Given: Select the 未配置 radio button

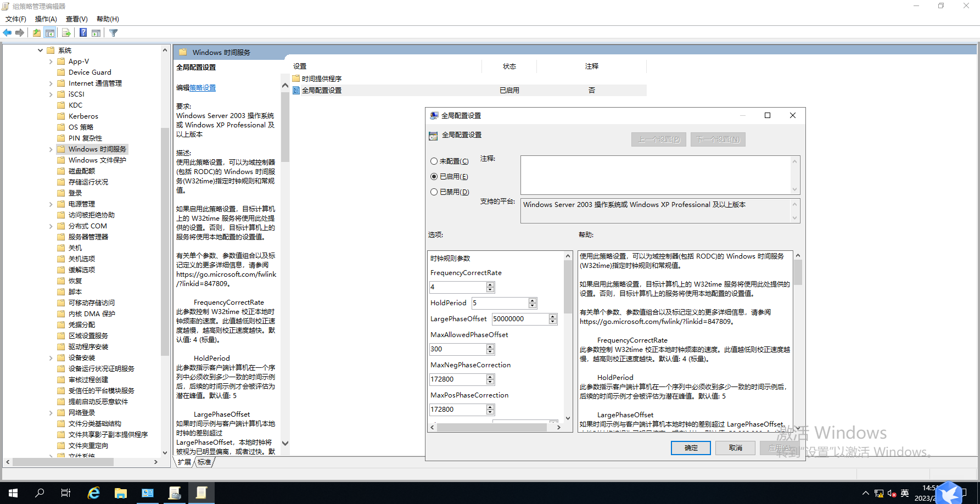Looking at the screenshot, I should point(434,161).
